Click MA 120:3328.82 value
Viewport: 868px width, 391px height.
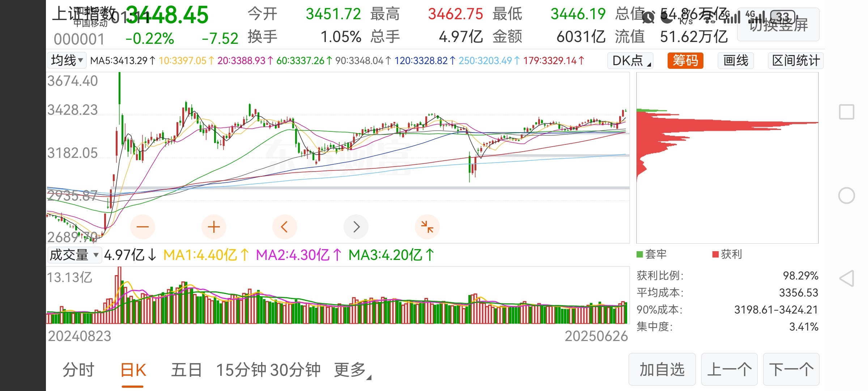425,60
